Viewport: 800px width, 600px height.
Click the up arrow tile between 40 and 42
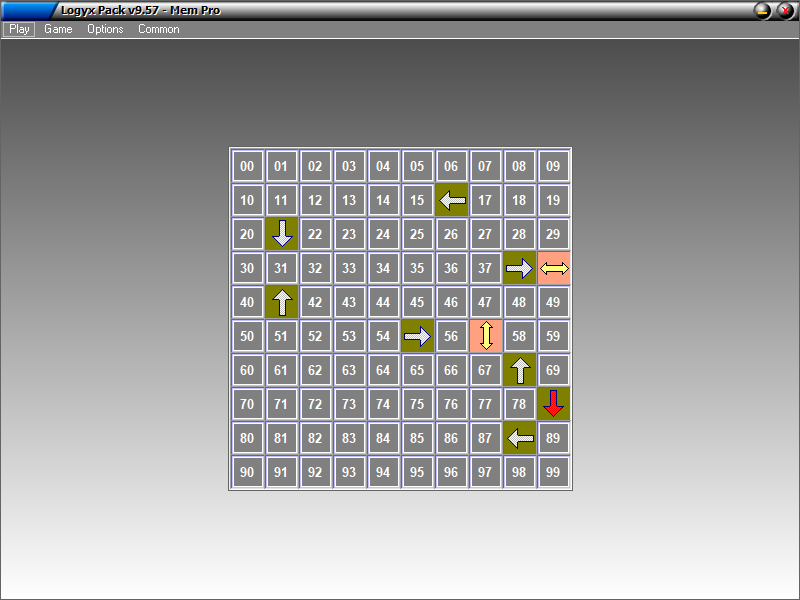coord(282,302)
